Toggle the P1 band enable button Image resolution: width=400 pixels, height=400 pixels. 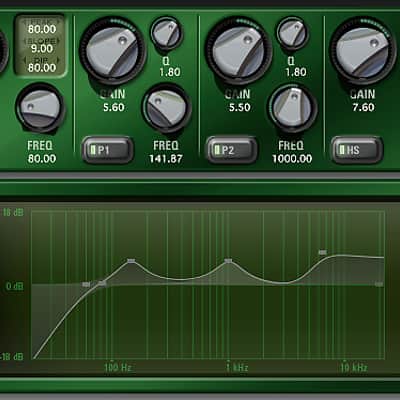pos(108,150)
